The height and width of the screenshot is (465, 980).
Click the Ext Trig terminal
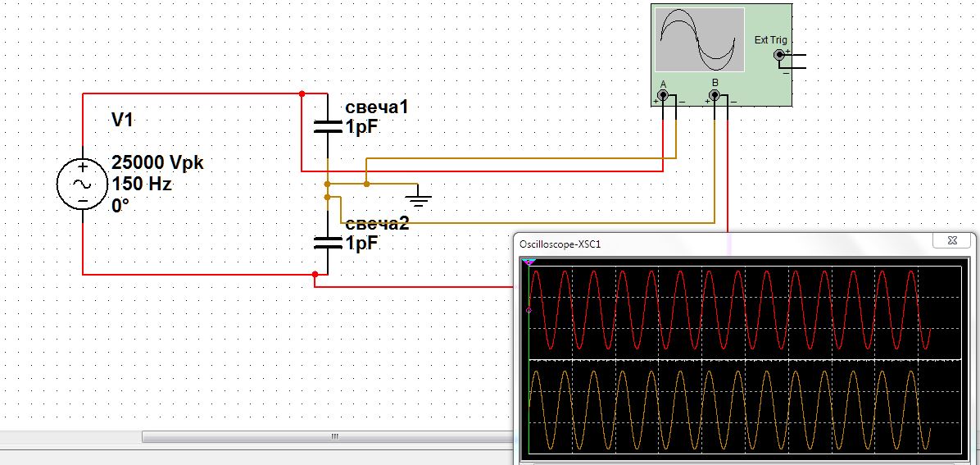(778, 55)
